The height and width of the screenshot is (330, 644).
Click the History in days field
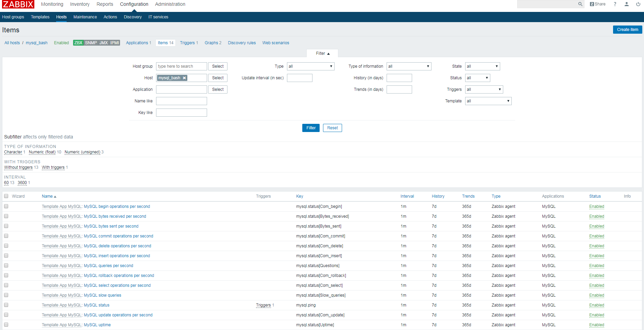click(x=399, y=78)
